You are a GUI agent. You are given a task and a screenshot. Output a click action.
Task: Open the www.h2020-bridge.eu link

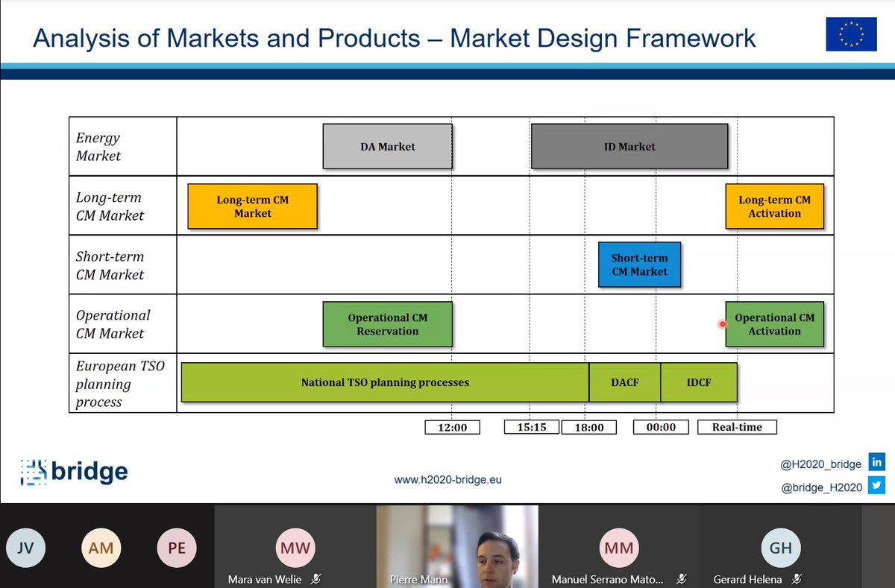447,480
